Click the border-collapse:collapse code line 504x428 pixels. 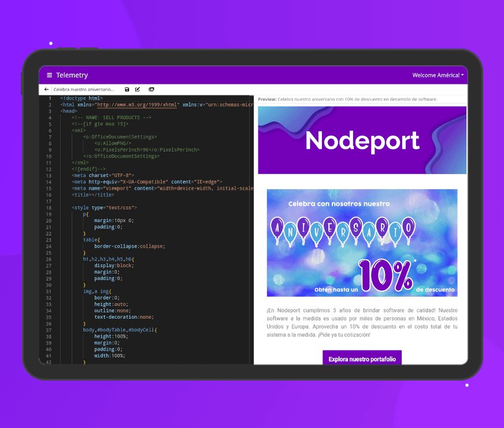click(x=129, y=246)
